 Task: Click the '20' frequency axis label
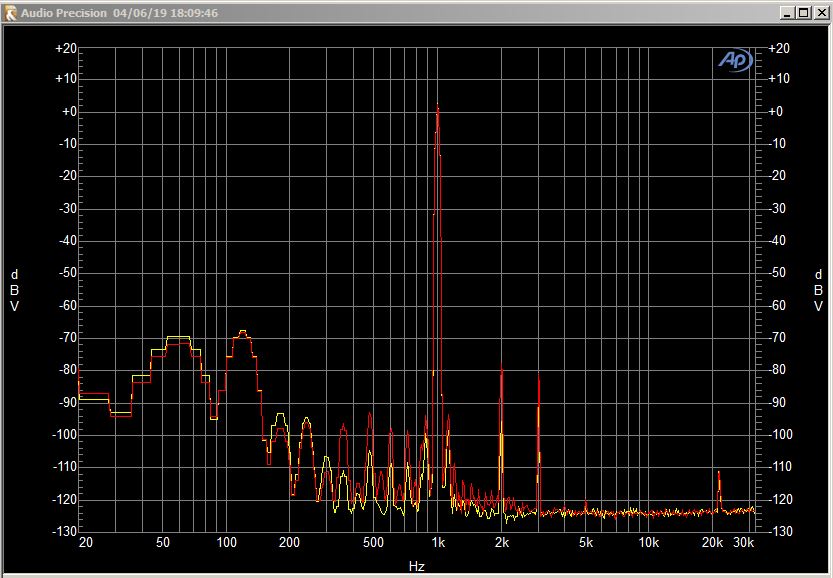pos(86,542)
